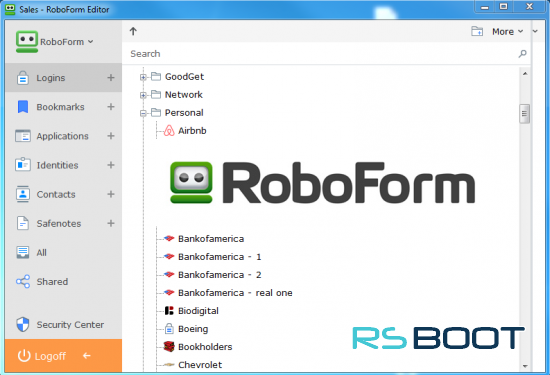Click the Logins lock icon
Screen dimensions: 550x375
click(x=23, y=78)
